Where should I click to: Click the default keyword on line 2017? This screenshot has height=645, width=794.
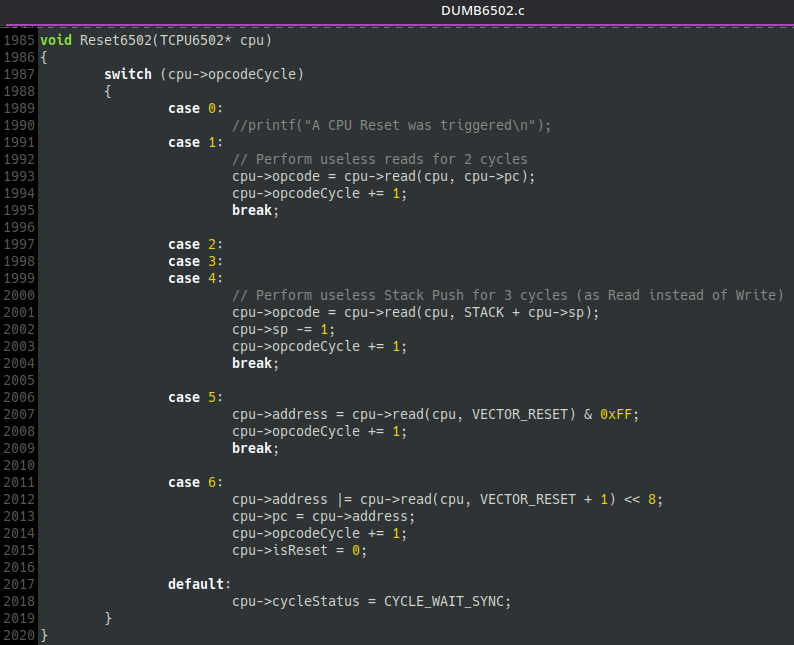[199, 584]
